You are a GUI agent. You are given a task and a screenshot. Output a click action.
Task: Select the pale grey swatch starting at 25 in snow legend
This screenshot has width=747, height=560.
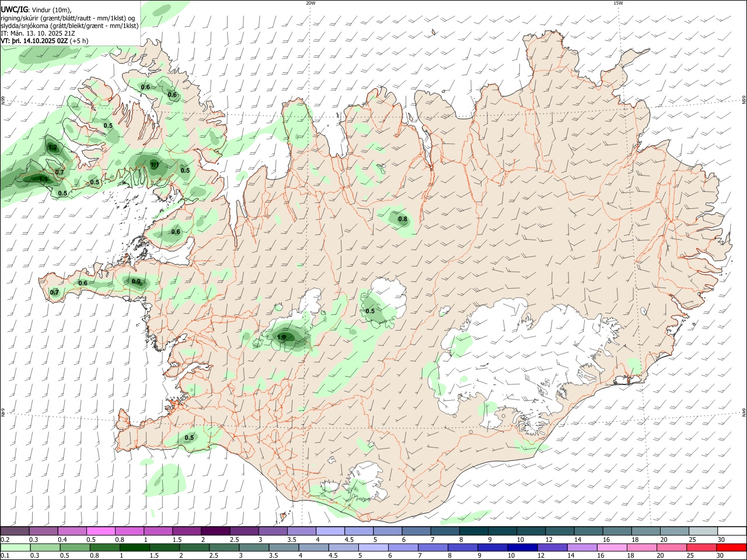pos(703,531)
